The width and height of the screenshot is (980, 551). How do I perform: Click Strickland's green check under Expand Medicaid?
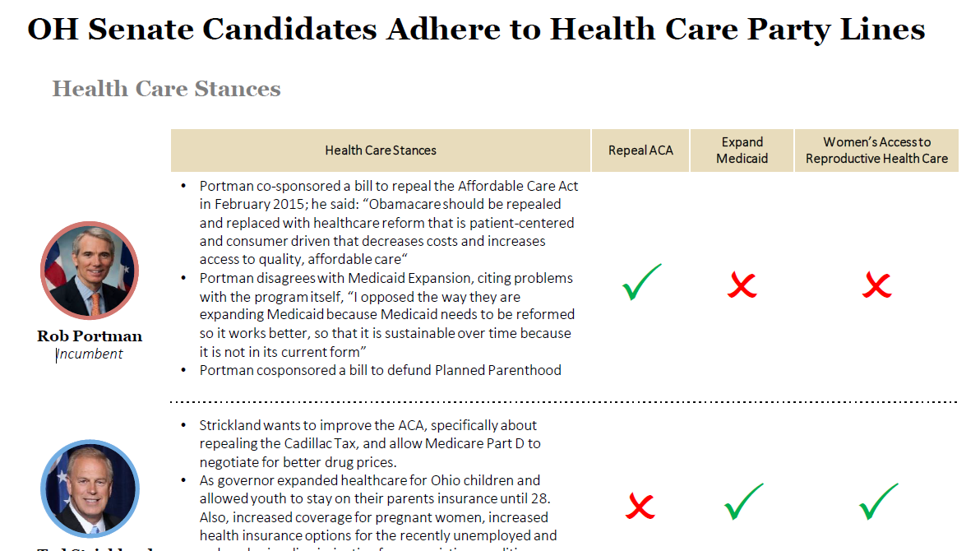click(x=742, y=502)
